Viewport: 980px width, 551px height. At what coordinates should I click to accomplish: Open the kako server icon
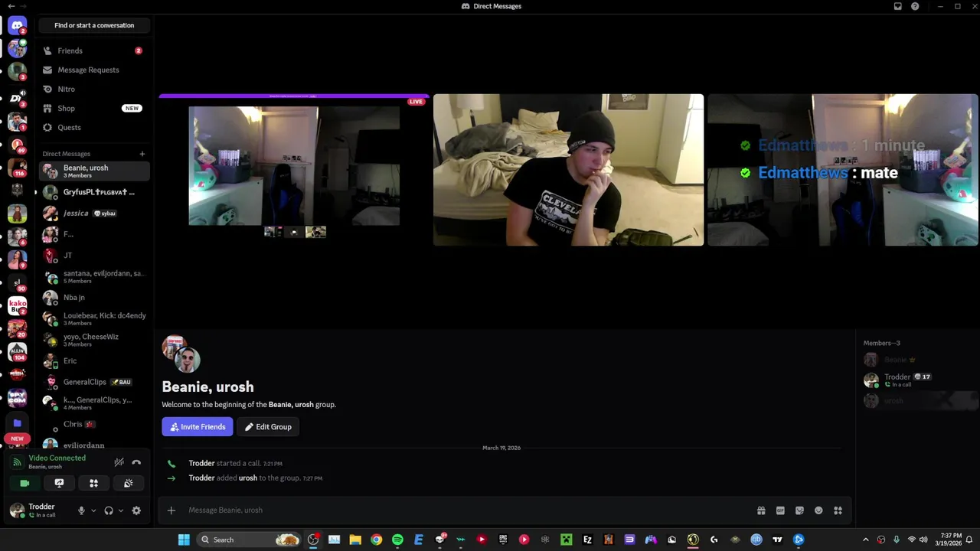coord(17,306)
